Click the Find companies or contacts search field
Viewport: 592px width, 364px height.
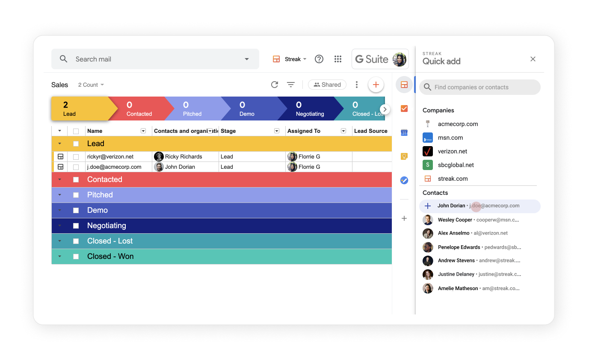pyautogui.click(x=479, y=87)
